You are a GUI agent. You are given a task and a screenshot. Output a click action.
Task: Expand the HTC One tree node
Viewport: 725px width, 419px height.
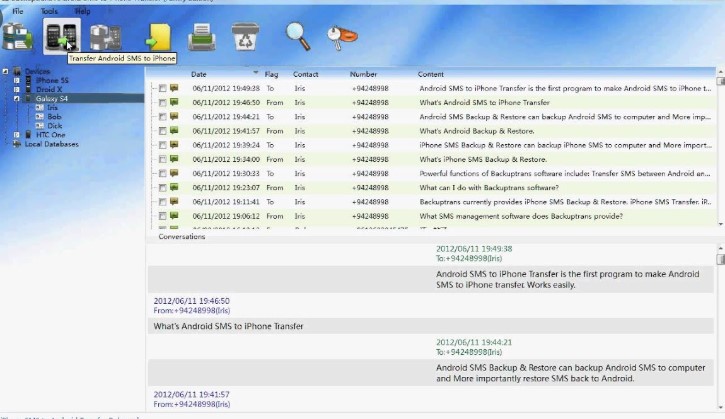[17, 135]
